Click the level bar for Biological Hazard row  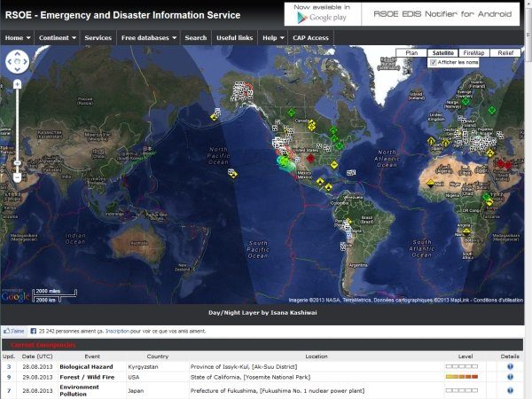point(462,366)
